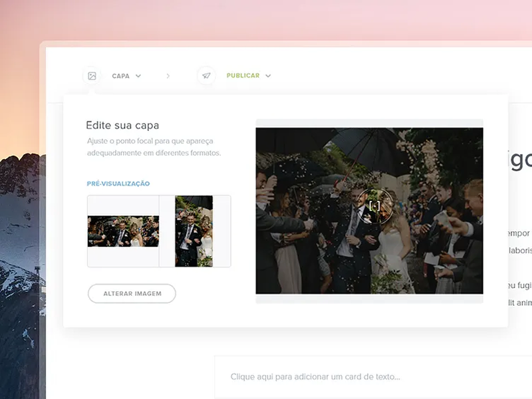Expand the CAPA dropdown chevron
532x399 pixels.
coord(138,76)
